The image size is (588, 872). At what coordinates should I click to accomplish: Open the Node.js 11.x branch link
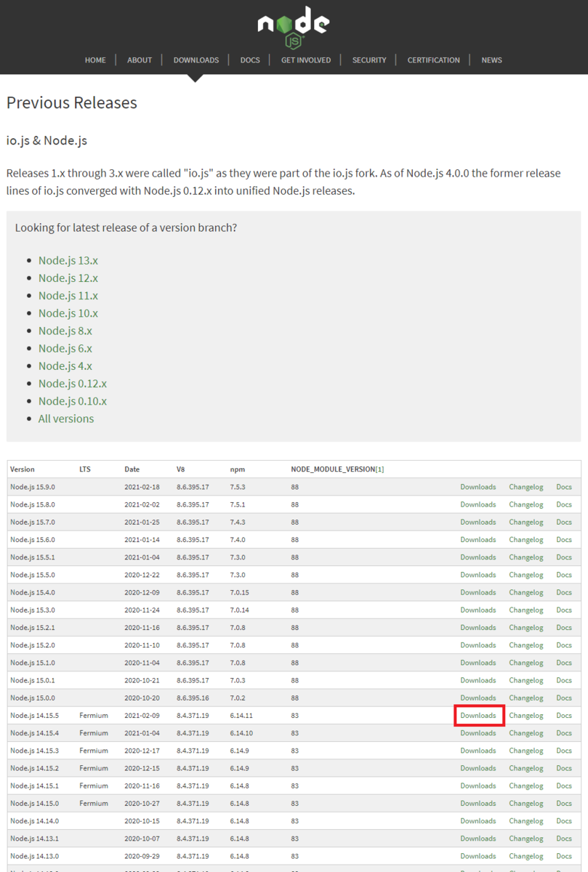[x=68, y=296]
